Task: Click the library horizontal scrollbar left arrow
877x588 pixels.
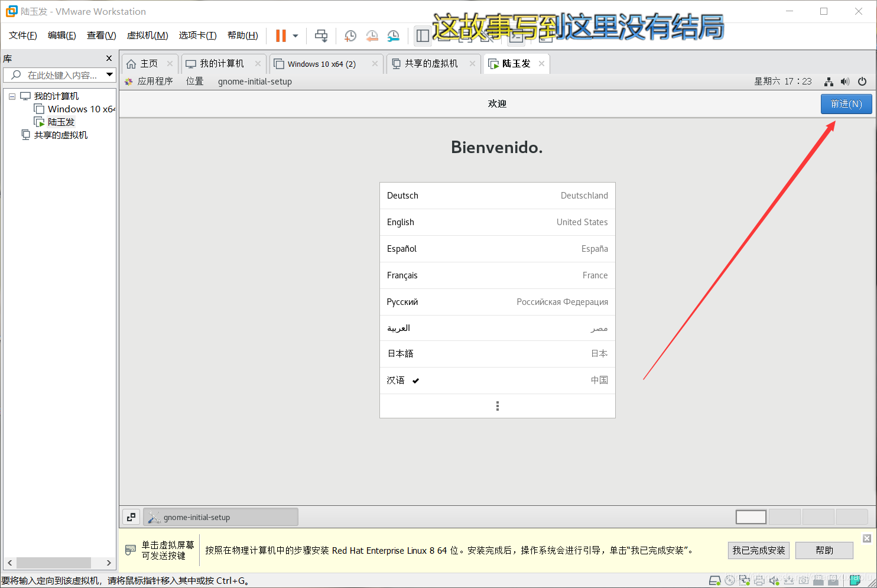Action: coord(10,563)
